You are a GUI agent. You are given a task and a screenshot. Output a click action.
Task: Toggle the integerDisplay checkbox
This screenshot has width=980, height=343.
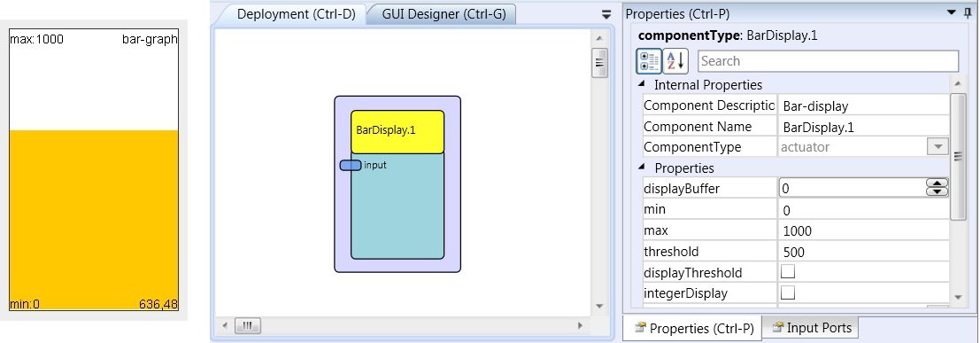(x=788, y=293)
